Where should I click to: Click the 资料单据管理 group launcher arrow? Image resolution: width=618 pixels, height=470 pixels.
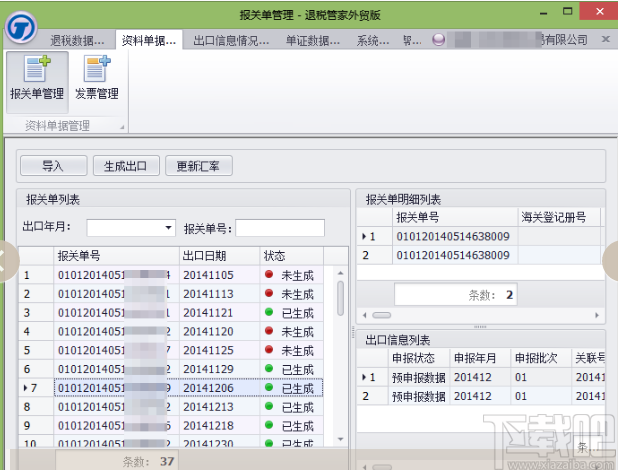click(122, 127)
